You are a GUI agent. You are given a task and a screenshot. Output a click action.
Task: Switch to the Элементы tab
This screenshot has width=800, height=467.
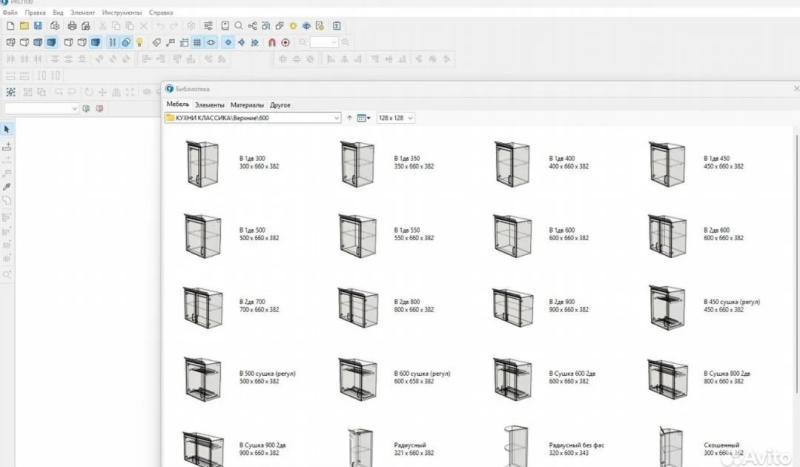(210, 105)
